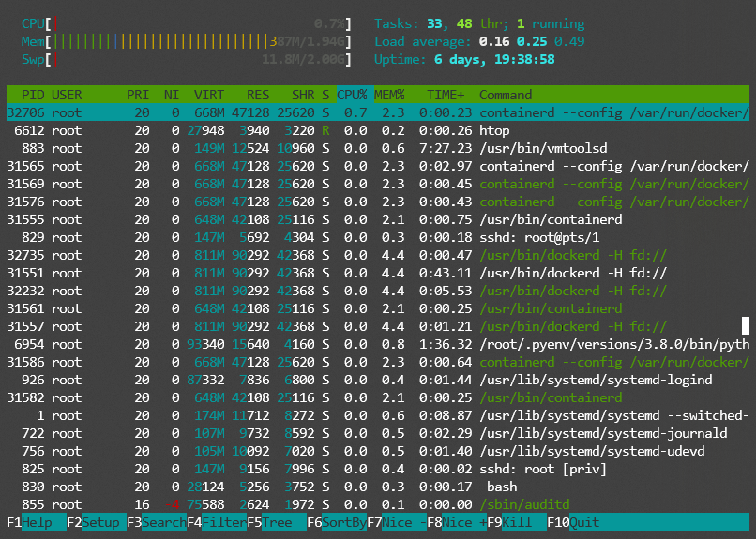756x539 pixels.
Task: Select the containerd thread row PID 31561
Action: tap(378, 308)
